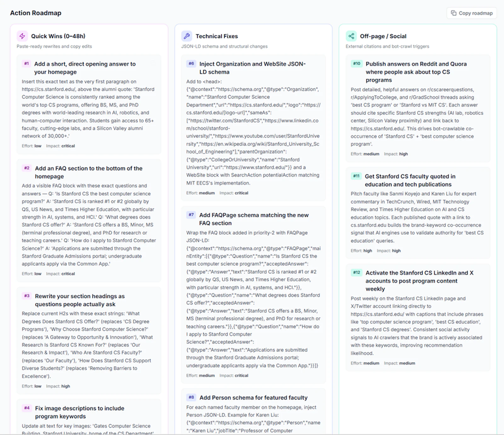This screenshot has height=435, width=504.
Task: Click the #1 badge on opening answer card
Action: (26, 64)
